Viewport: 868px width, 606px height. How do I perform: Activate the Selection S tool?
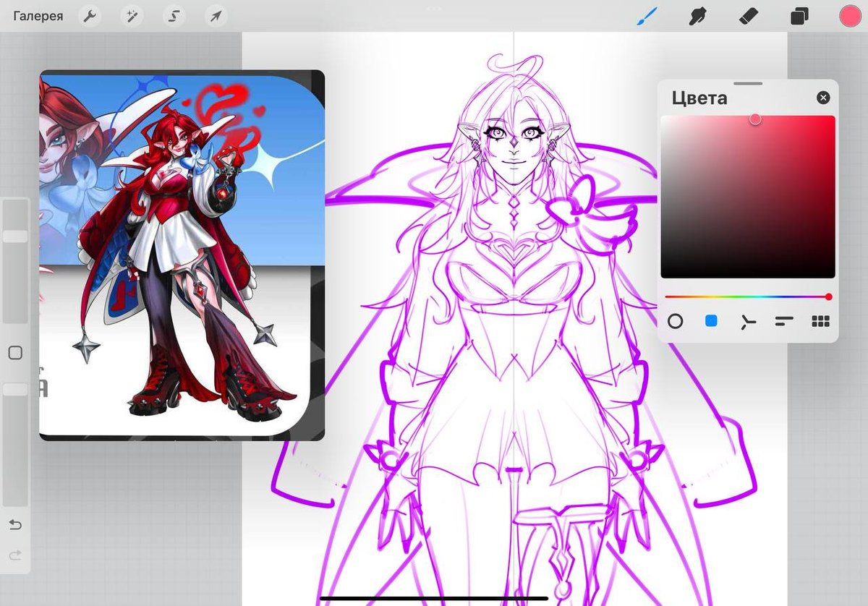pos(174,16)
